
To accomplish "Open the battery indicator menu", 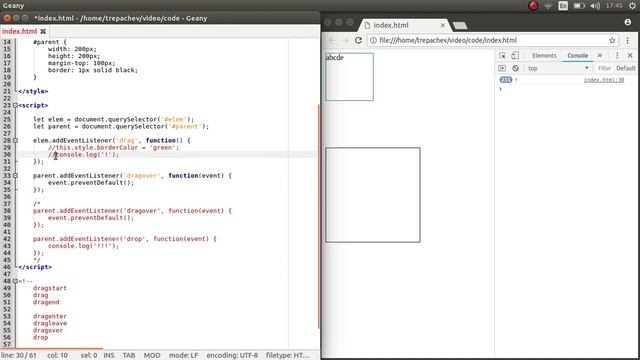I will pos(579,6).
